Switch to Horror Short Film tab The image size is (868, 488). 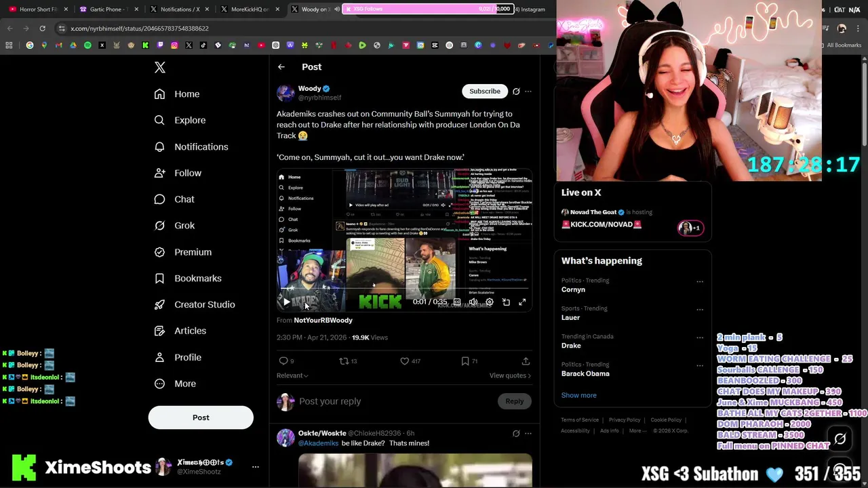[38, 9]
